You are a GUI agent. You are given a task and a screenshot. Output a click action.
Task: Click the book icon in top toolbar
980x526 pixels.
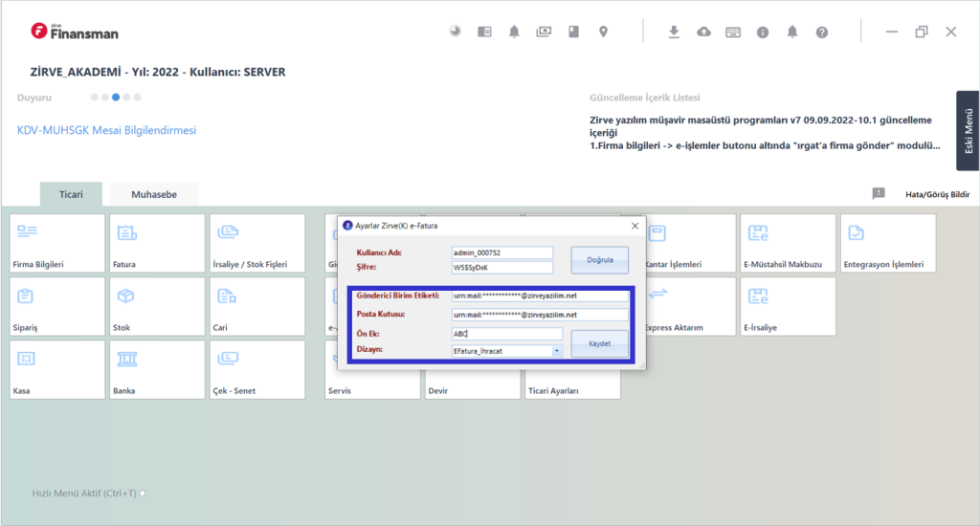[x=573, y=32]
